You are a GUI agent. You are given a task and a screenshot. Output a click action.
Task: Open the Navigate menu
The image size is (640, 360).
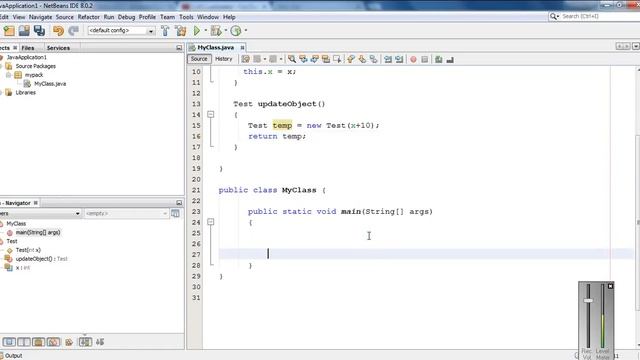click(x=40, y=17)
